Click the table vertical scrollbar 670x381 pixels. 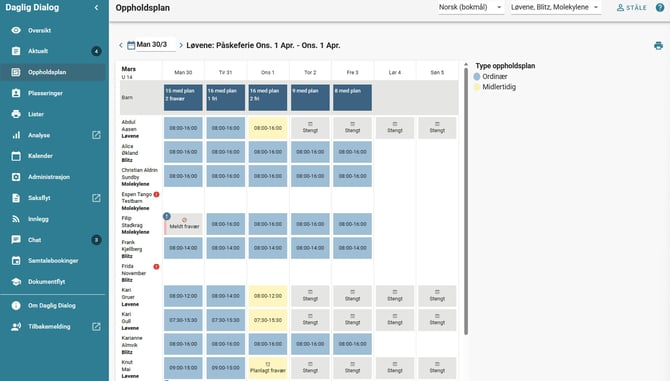coord(466,201)
